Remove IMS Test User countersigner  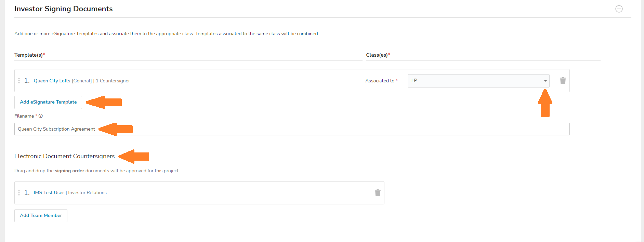378,193
